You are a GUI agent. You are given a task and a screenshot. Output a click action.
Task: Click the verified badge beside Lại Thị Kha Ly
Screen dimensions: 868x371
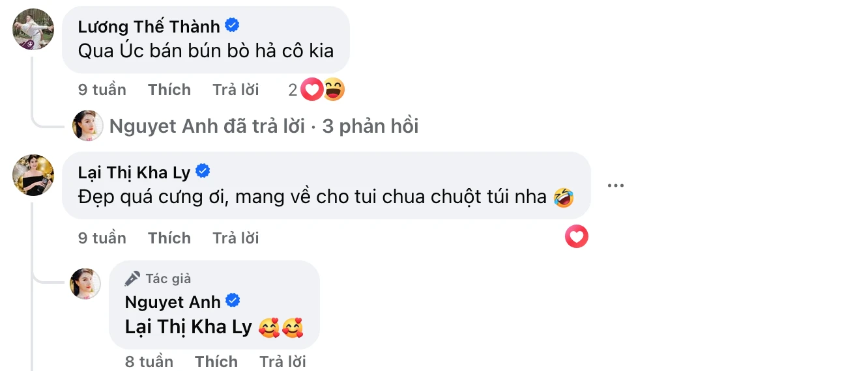point(203,171)
